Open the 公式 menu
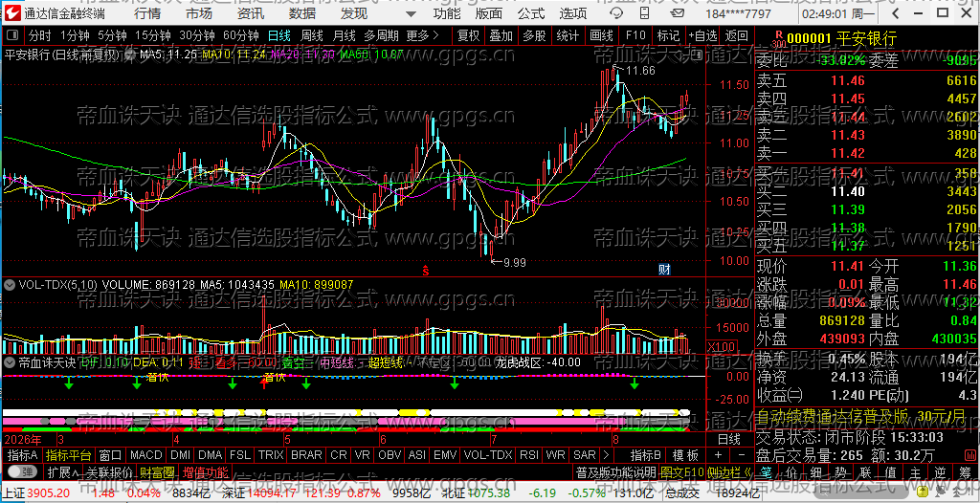Screen dimensions: 980x503 pyautogui.click(x=531, y=13)
